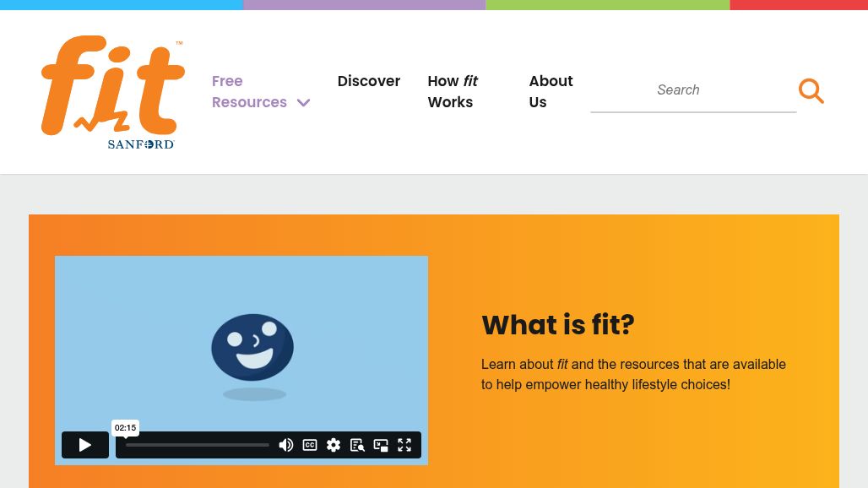This screenshot has height=488, width=868.
Task: Select About Us in the navigation
Action: (551, 91)
